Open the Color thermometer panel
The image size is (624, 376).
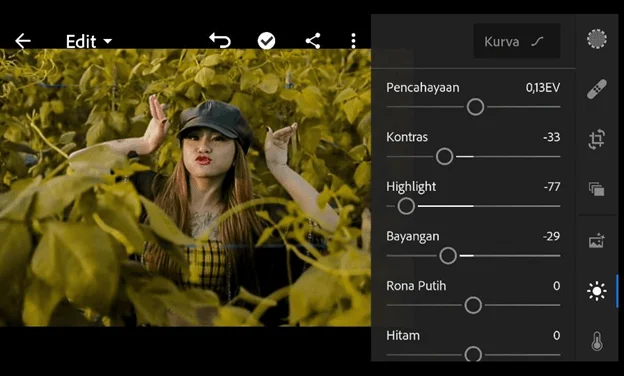597,341
